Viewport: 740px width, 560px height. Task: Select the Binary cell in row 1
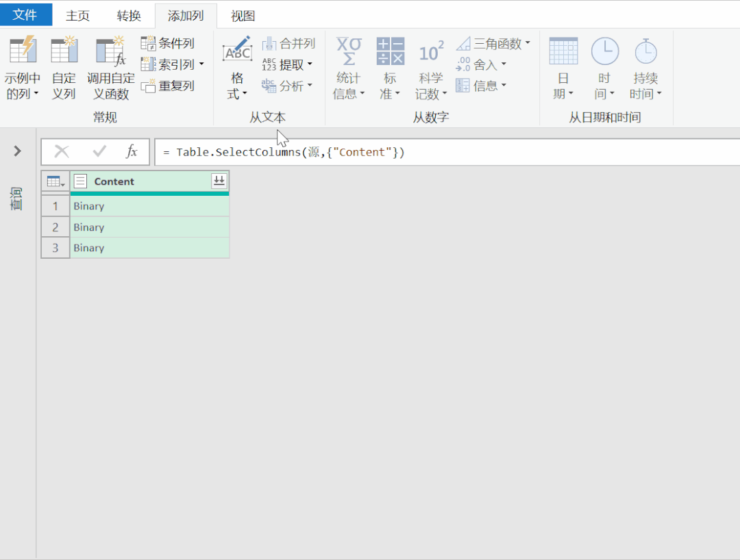[149, 206]
